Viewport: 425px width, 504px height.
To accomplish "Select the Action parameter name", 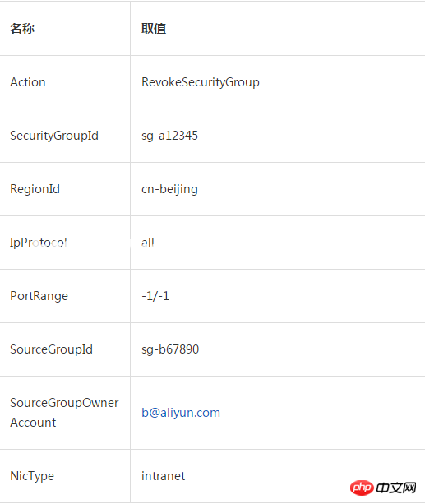I will pos(28,82).
